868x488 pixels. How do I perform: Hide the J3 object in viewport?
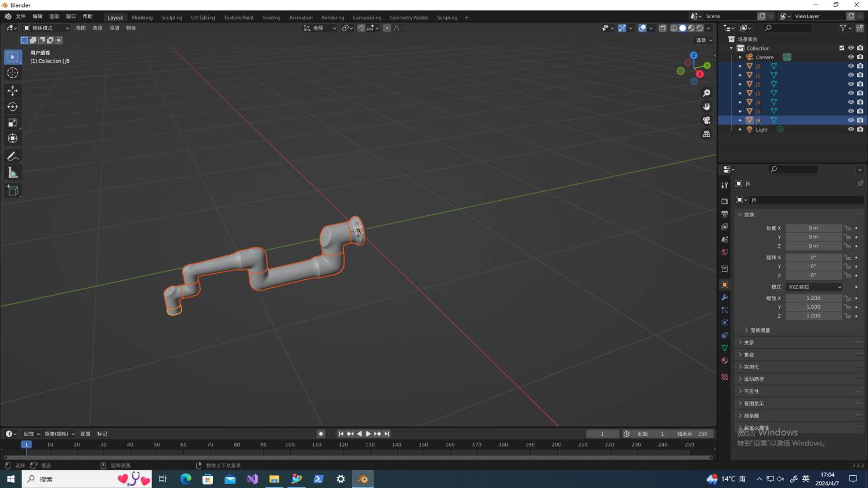pyautogui.click(x=851, y=93)
